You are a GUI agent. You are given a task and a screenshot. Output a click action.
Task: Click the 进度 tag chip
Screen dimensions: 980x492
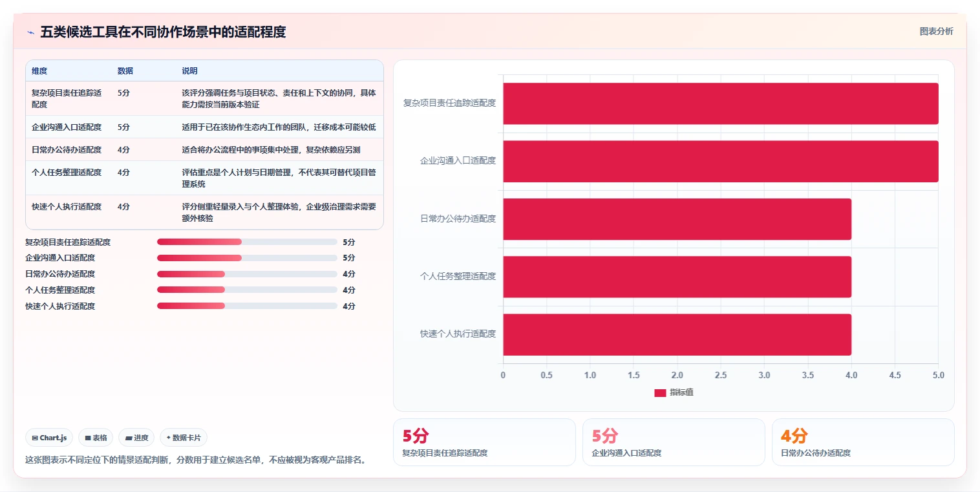pyautogui.click(x=136, y=438)
